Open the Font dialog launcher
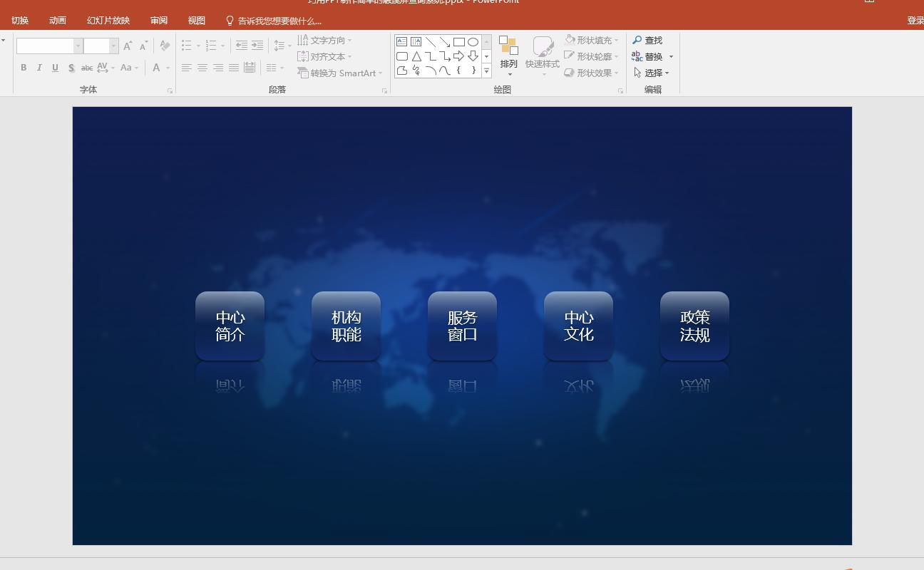The height and width of the screenshot is (570, 924). [x=170, y=90]
